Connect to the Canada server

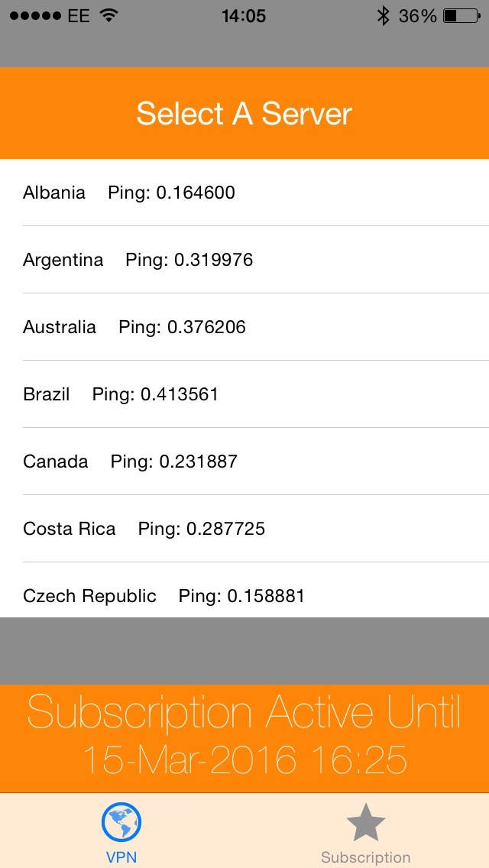pyautogui.click(x=244, y=462)
